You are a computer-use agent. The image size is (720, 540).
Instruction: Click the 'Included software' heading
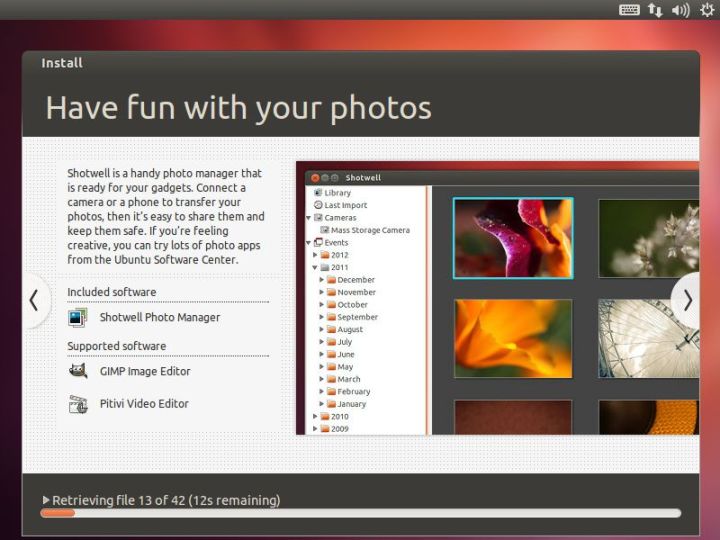coord(112,292)
